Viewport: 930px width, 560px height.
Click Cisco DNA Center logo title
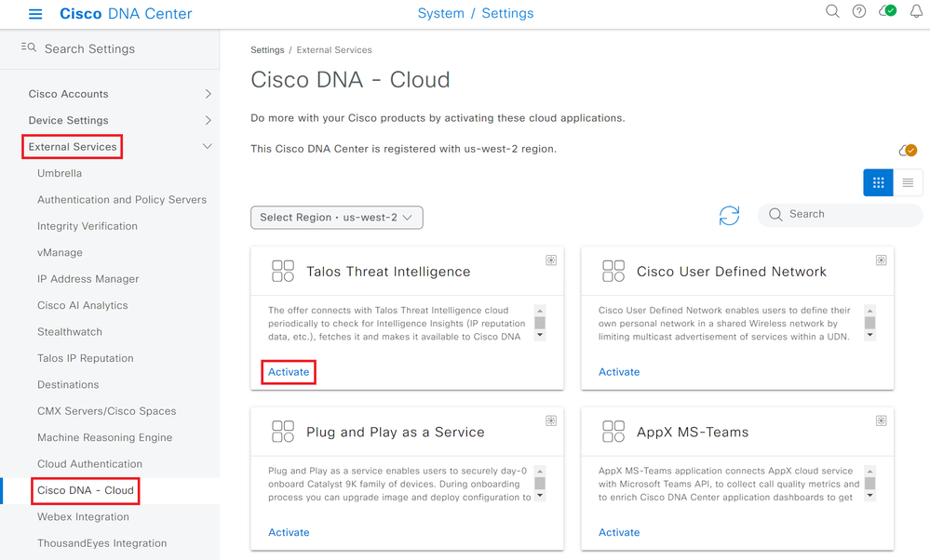click(x=126, y=14)
